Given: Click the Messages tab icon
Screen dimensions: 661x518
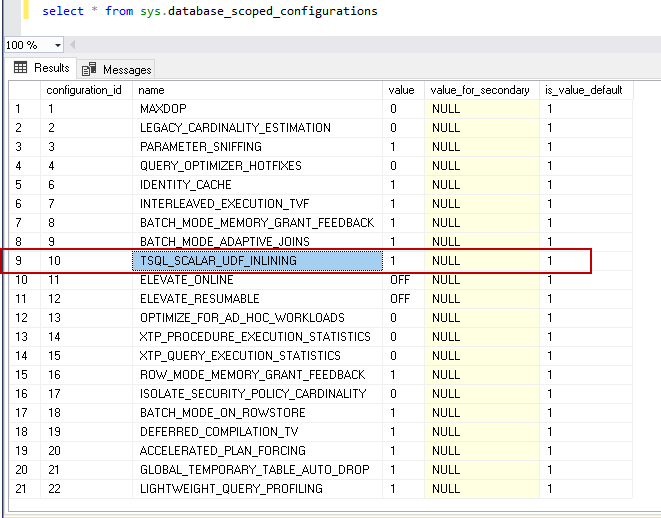Looking at the screenshot, I should (x=89, y=69).
